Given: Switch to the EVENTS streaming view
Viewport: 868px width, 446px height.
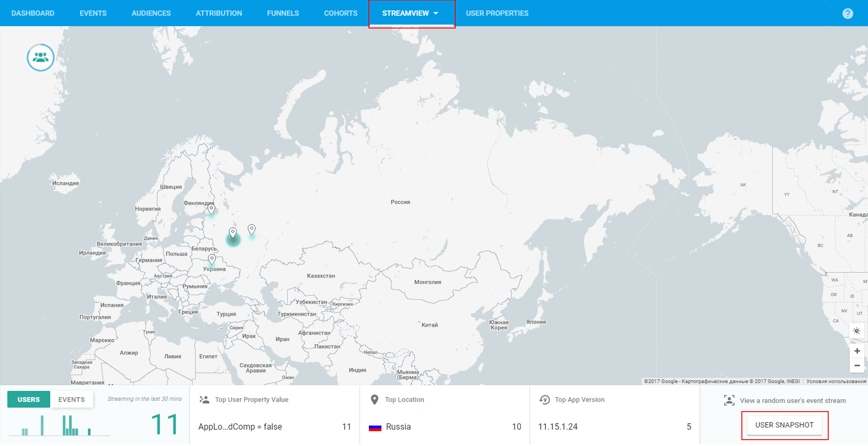Looking at the screenshot, I should coord(71,399).
